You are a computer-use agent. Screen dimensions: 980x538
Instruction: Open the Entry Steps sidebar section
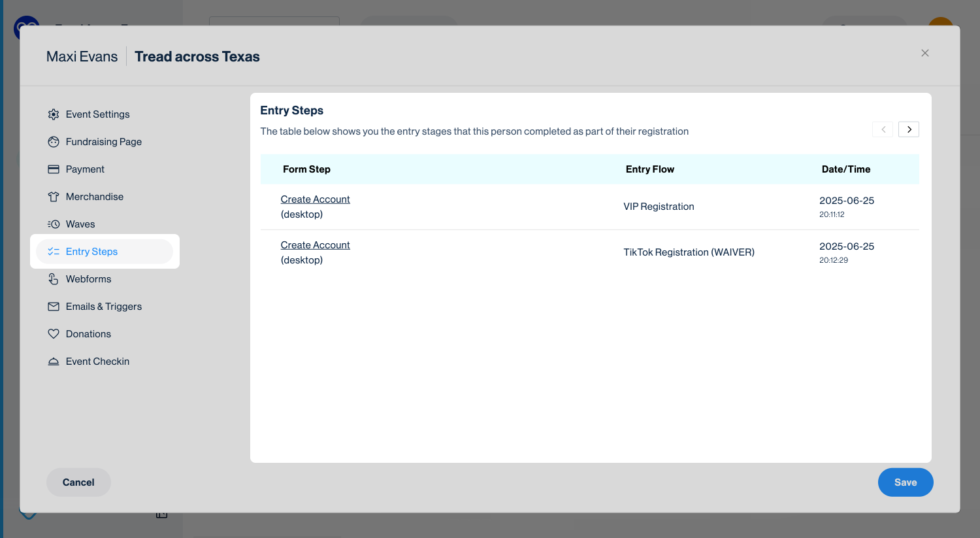click(91, 252)
